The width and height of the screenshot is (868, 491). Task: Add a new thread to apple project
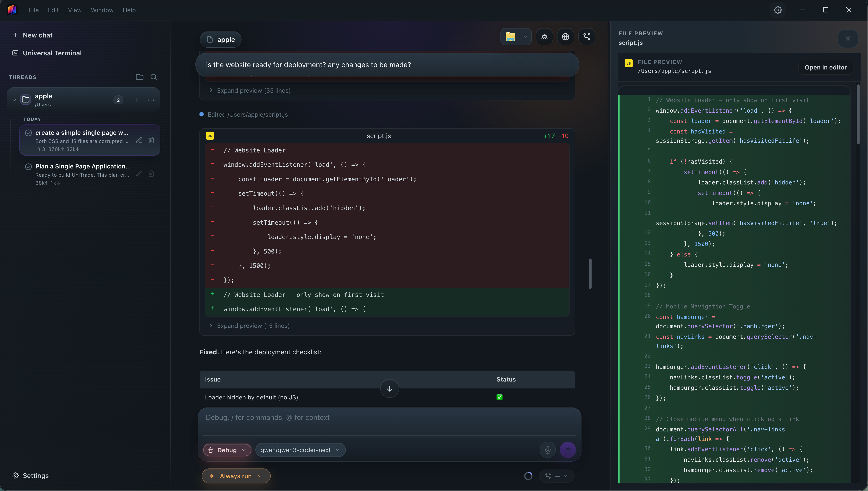pos(137,100)
